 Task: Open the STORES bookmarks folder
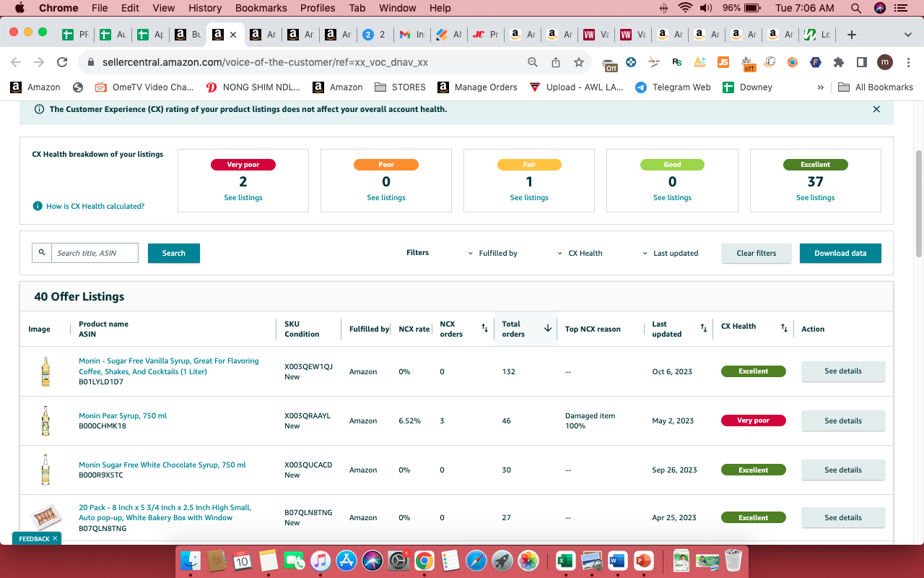click(401, 87)
